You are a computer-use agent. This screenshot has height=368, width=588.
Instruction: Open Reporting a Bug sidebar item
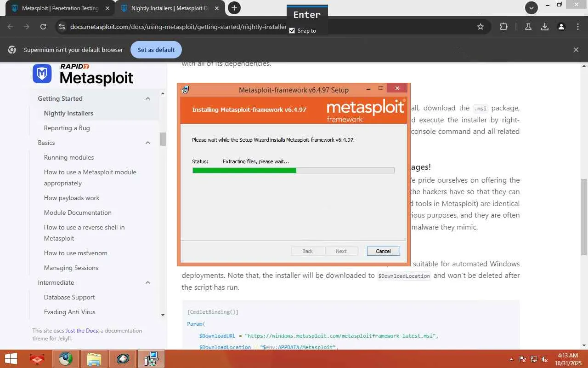coord(67,128)
